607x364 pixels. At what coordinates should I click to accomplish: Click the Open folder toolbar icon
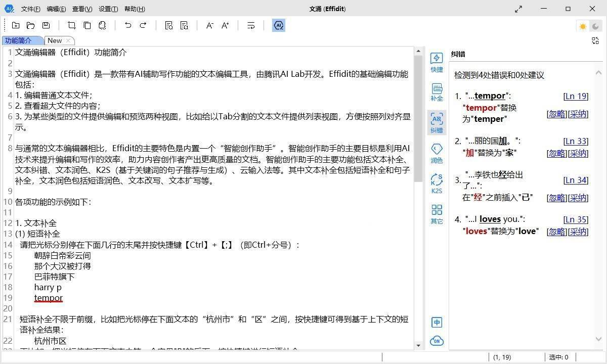[31, 25]
